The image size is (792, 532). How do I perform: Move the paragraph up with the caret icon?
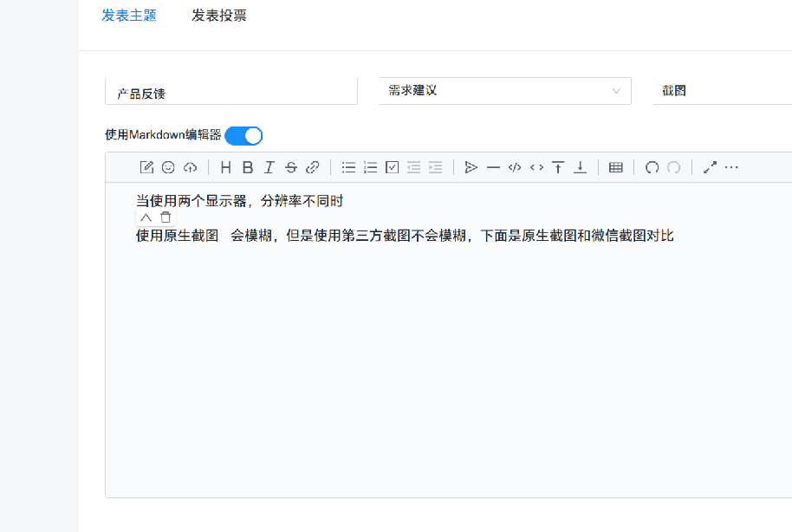pos(146,217)
